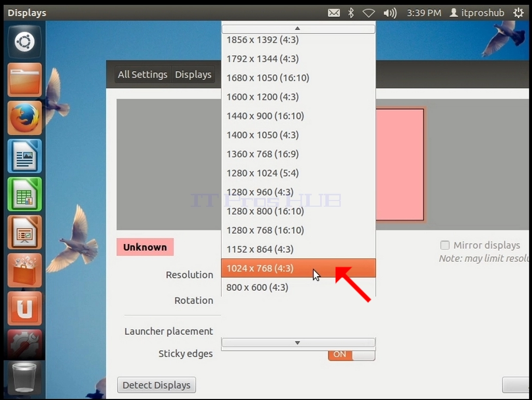
Task: Pick 800 x 600 (4:3) resolution
Action: coord(298,287)
